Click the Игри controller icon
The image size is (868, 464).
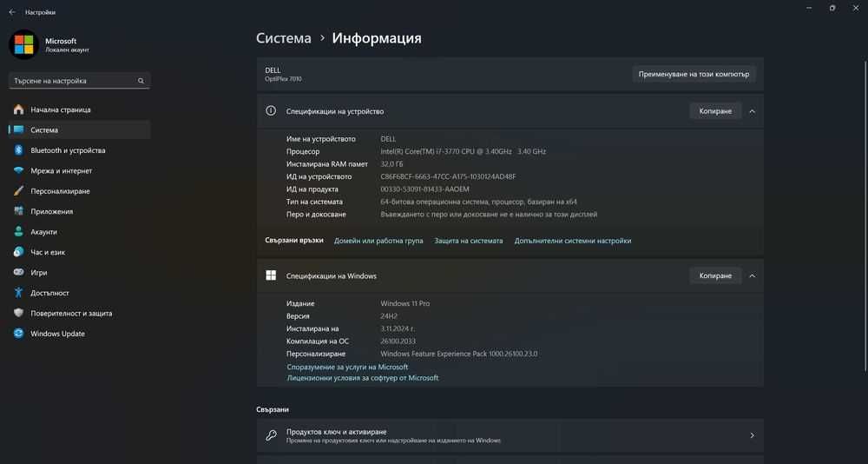click(x=18, y=273)
